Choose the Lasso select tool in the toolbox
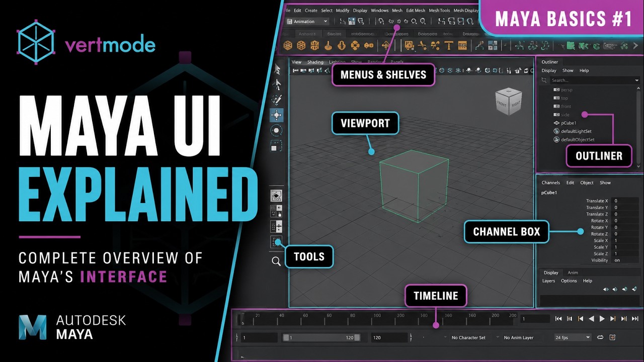Screen dimensions: 644x362 coord(277,84)
